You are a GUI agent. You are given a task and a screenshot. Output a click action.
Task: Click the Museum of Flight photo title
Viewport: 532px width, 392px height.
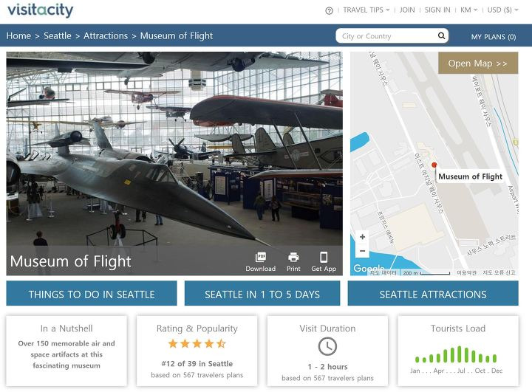[x=71, y=261]
